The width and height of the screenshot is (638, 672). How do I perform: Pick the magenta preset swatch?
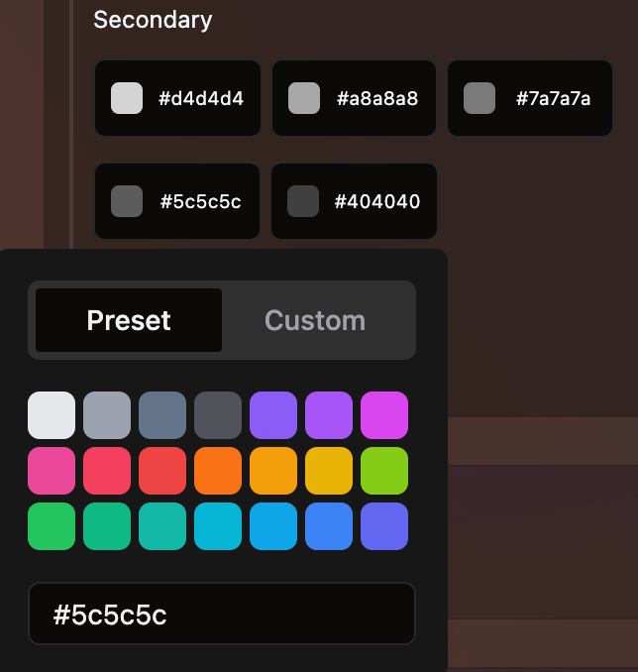(x=384, y=415)
